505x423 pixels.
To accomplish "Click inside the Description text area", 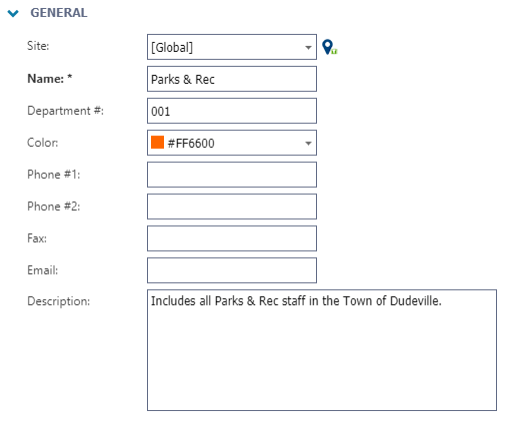I will click(322, 350).
